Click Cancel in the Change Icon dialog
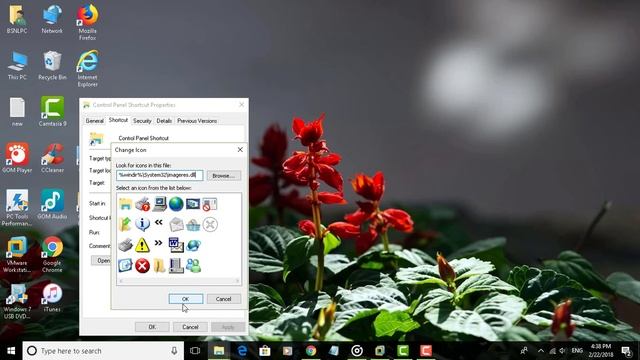This screenshot has height=360, width=640. coord(224,299)
